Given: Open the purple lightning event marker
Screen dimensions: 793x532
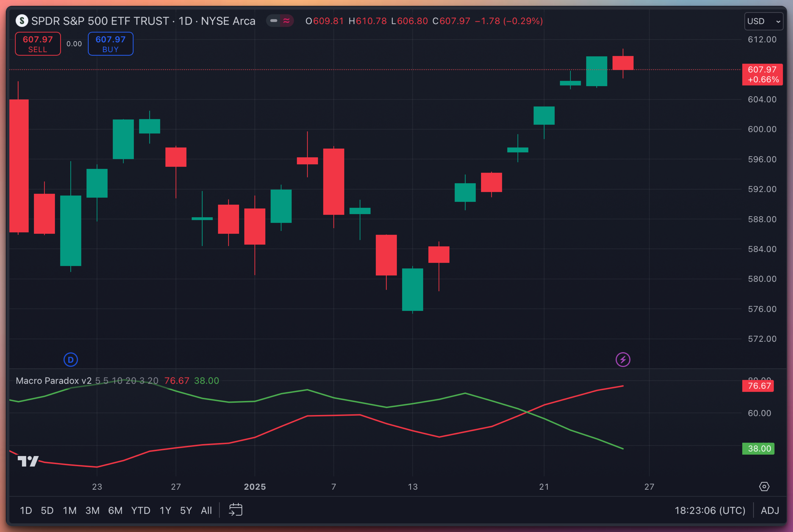Looking at the screenshot, I should pos(623,360).
